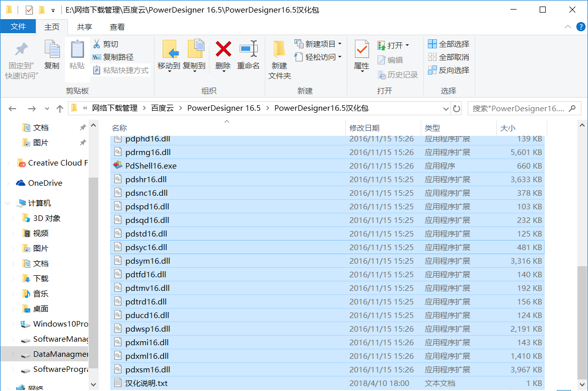Select the Windows10Pro drive
This screenshot has width=588, height=391.
coord(54,324)
